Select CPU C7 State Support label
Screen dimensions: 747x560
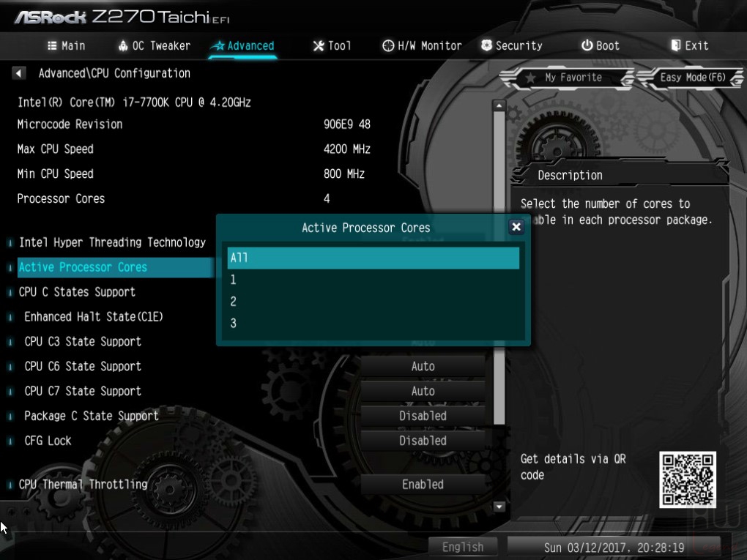point(83,391)
